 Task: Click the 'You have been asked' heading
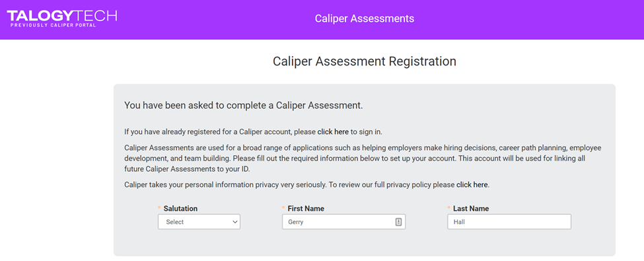click(244, 105)
